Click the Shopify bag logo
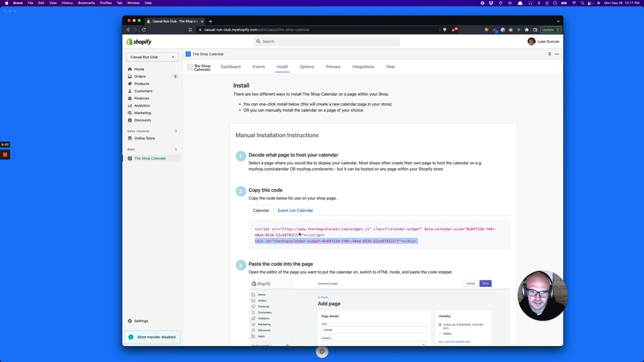 (129, 42)
